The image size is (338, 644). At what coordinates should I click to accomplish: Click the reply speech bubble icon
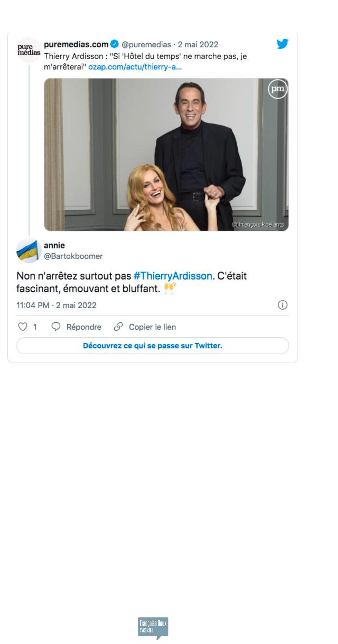pyautogui.click(x=56, y=327)
